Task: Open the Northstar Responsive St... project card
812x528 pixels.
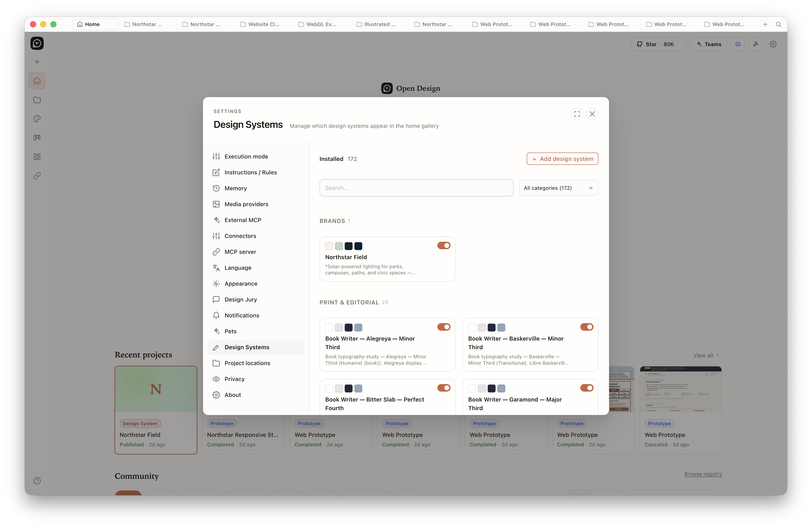Action: 243,434
